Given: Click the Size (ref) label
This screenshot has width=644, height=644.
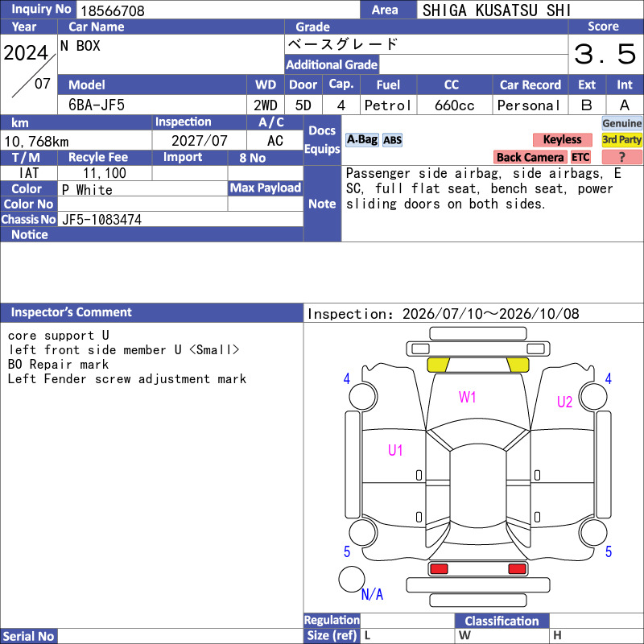Looking at the screenshot, I should point(332,636).
